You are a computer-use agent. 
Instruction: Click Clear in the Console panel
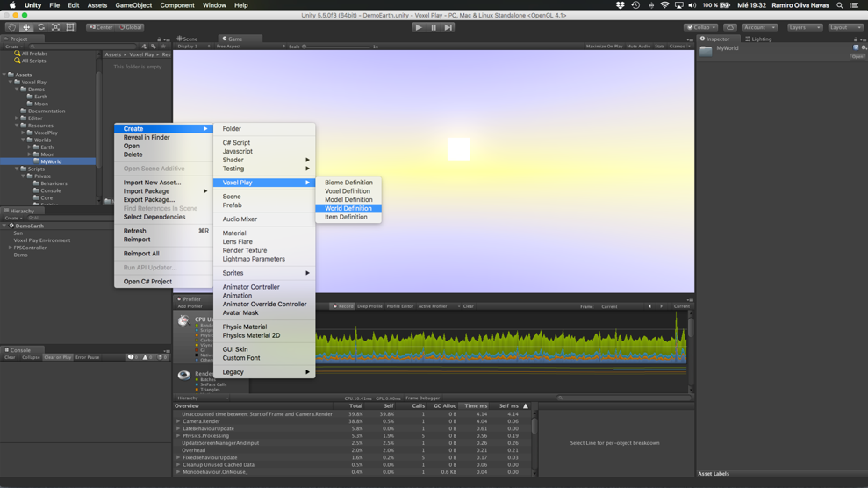pyautogui.click(x=10, y=357)
